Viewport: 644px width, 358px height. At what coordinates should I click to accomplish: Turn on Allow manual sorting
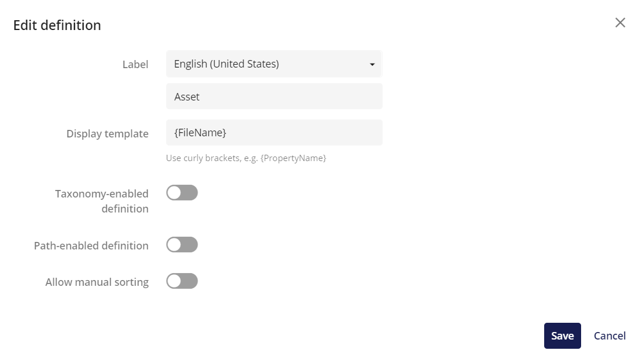(182, 281)
